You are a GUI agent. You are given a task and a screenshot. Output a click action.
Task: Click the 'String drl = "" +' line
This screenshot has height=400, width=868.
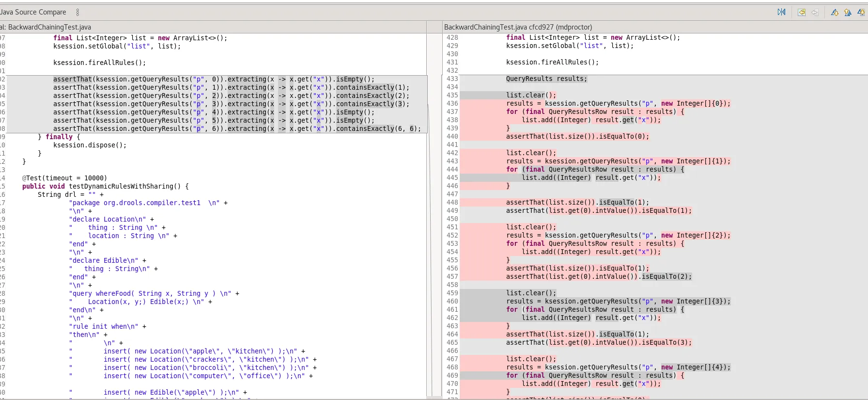pyautogui.click(x=71, y=194)
